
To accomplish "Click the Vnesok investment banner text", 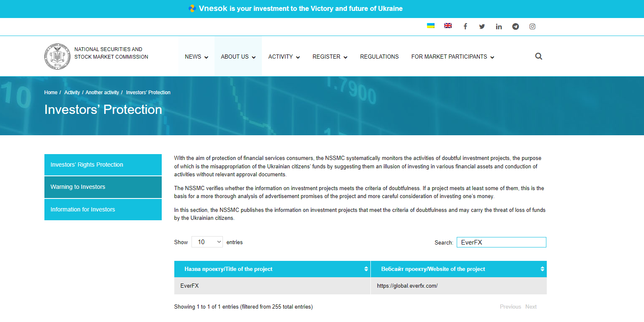I will (x=301, y=8).
